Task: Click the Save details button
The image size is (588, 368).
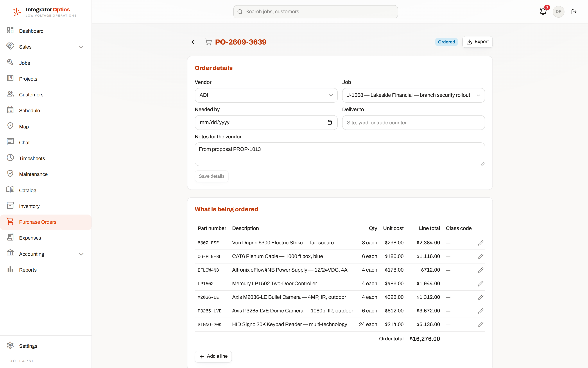Action: click(211, 176)
